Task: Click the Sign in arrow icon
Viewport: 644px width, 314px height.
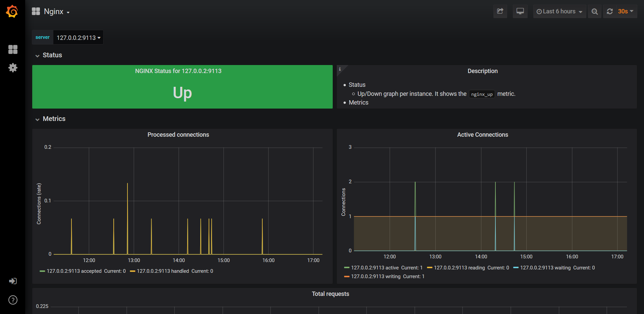Action: (x=13, y=281)
